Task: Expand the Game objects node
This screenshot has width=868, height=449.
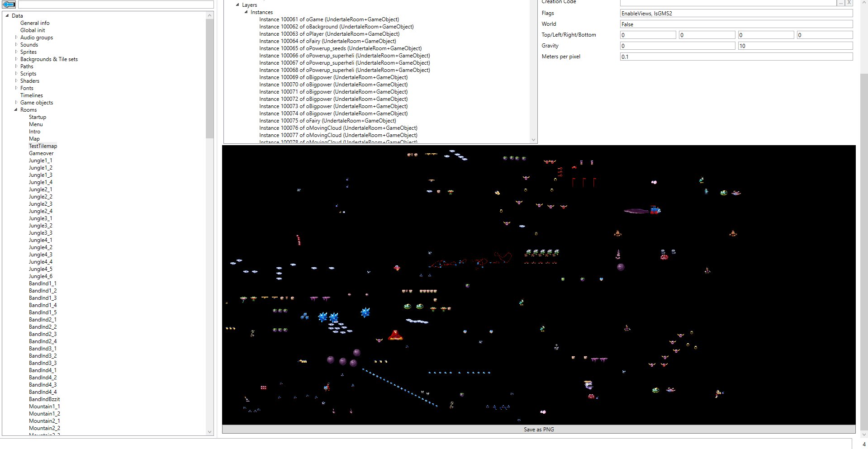Action: pos(16,103)
